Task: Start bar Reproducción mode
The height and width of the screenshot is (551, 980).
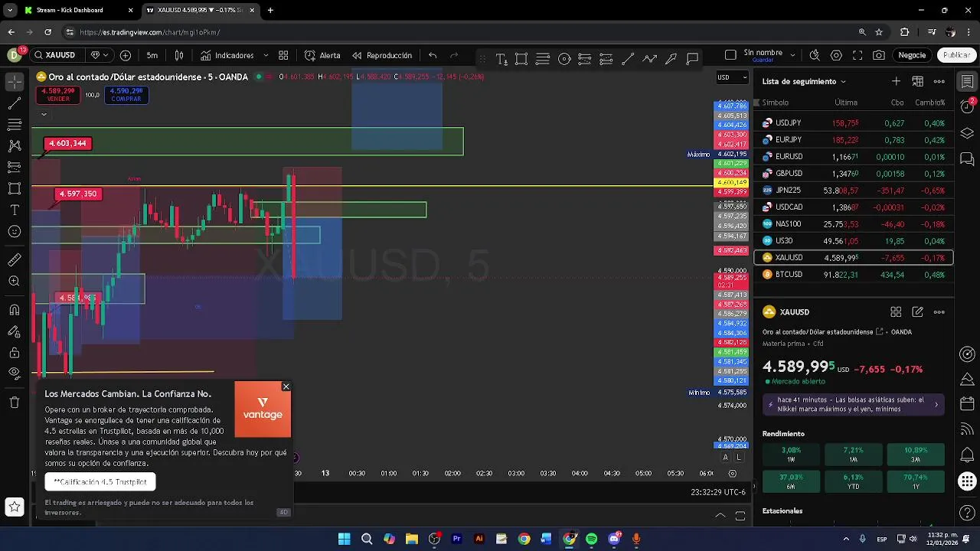Action: (x=382, y=55)
